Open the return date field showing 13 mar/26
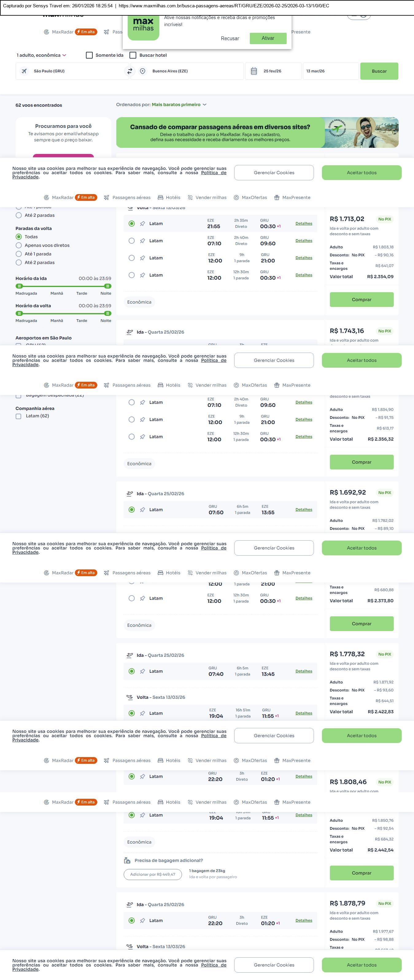This screenshot has height=980, width=414. click(x=330, y=71)
